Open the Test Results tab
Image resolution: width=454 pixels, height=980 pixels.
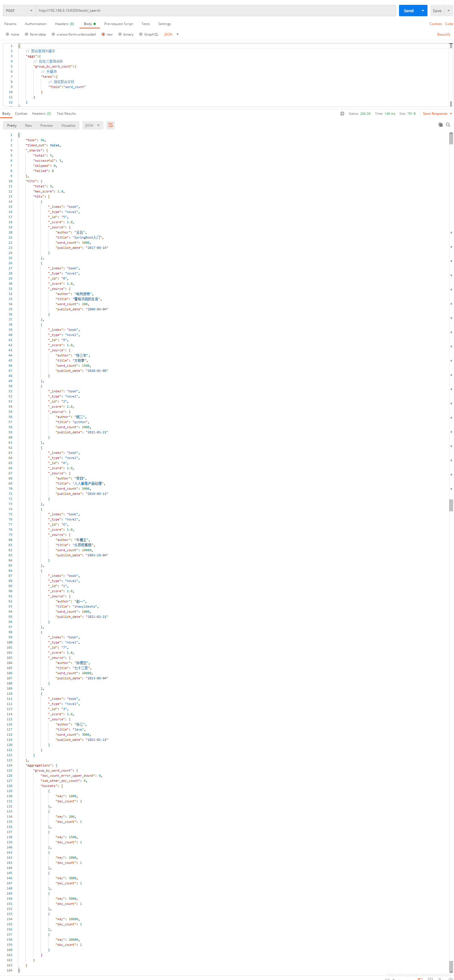click(x=66, y=113)
